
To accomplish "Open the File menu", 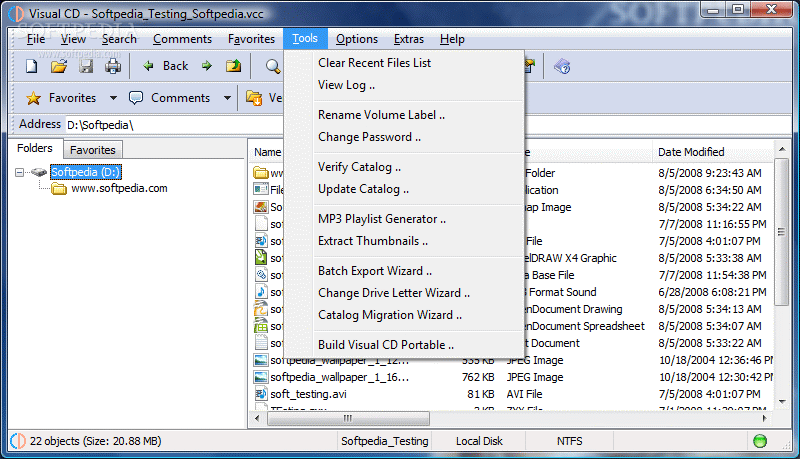I will click(36, 39).
